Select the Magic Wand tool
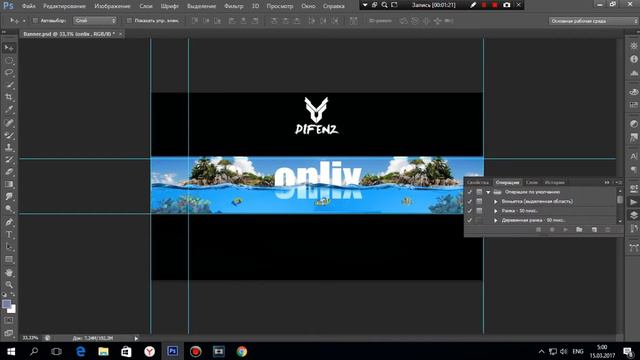Image resolution: width=640 pixels, height=360 pixels. click(9, 85)
